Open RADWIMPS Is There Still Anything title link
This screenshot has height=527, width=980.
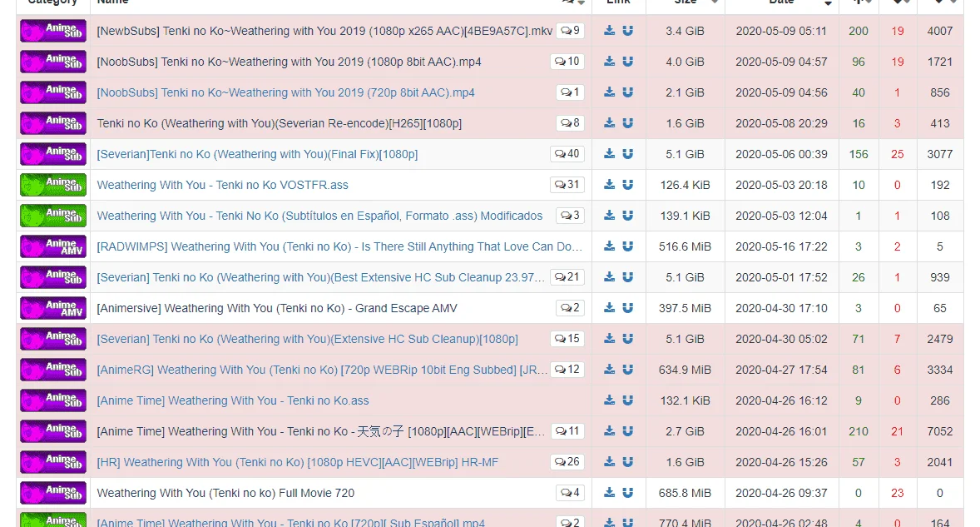point(339,246)
